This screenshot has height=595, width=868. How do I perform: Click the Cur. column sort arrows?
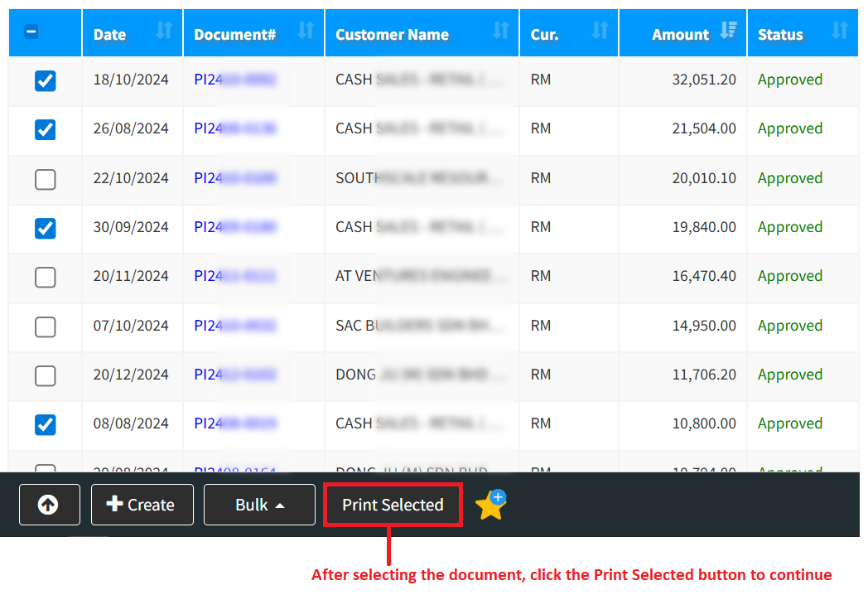pyautogui.click(x=600, y=31)
